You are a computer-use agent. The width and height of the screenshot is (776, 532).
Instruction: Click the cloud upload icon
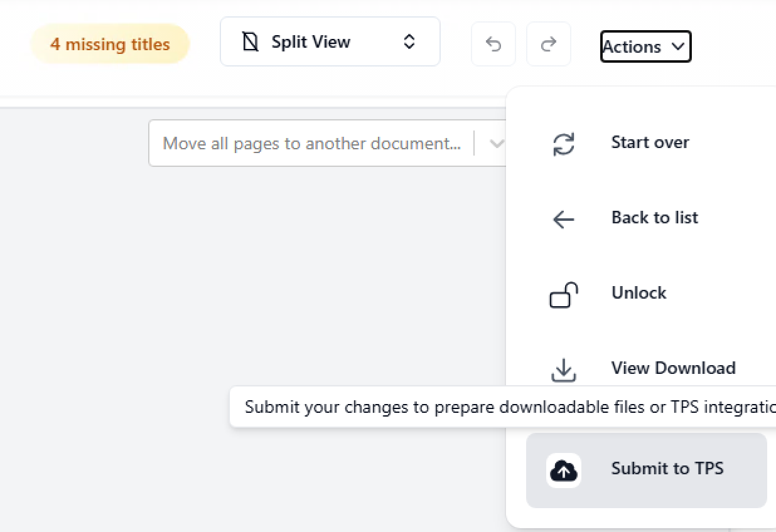(564, 471)
